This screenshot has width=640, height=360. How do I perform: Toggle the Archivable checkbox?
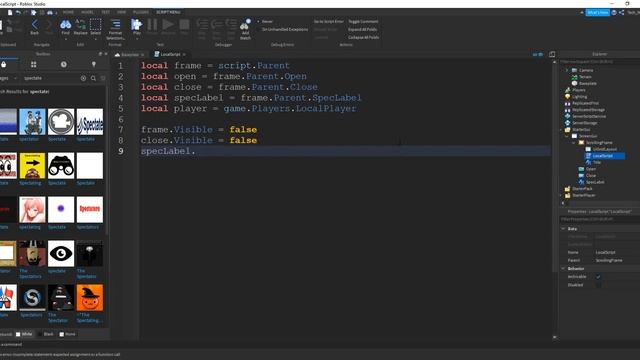pos(598,277)
